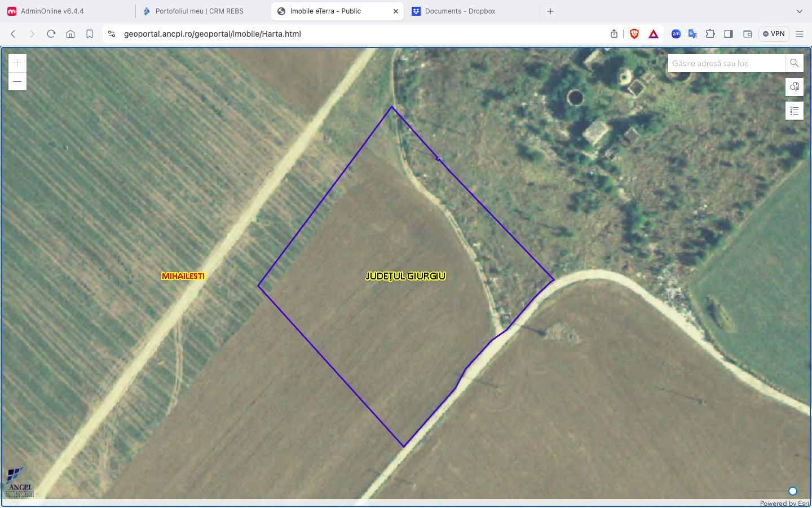
Task: Open Brave Shields lion icon
Action: [634, 34]
